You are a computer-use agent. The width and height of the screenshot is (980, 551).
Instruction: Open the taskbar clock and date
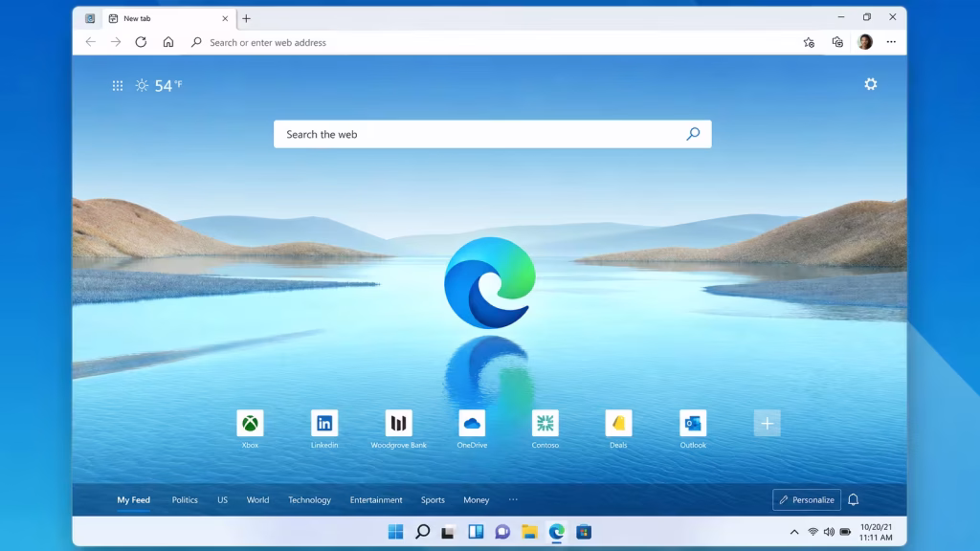876,532
